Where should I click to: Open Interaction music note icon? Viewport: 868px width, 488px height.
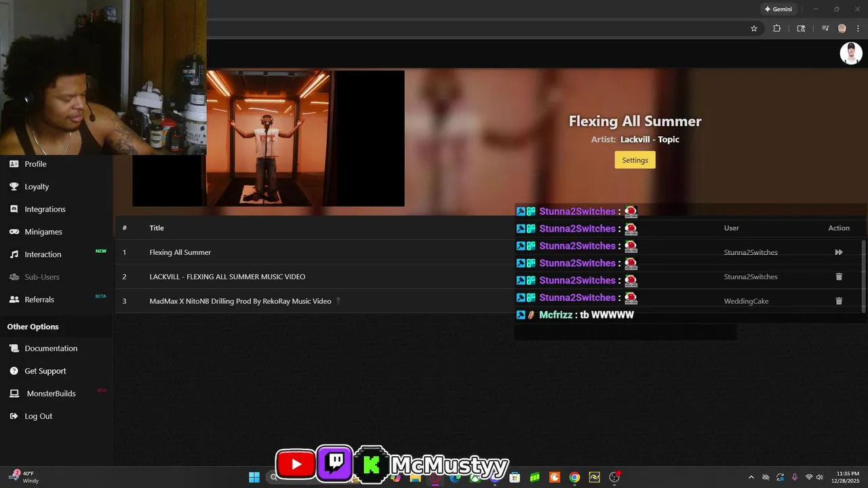click(x=14, y=254)
